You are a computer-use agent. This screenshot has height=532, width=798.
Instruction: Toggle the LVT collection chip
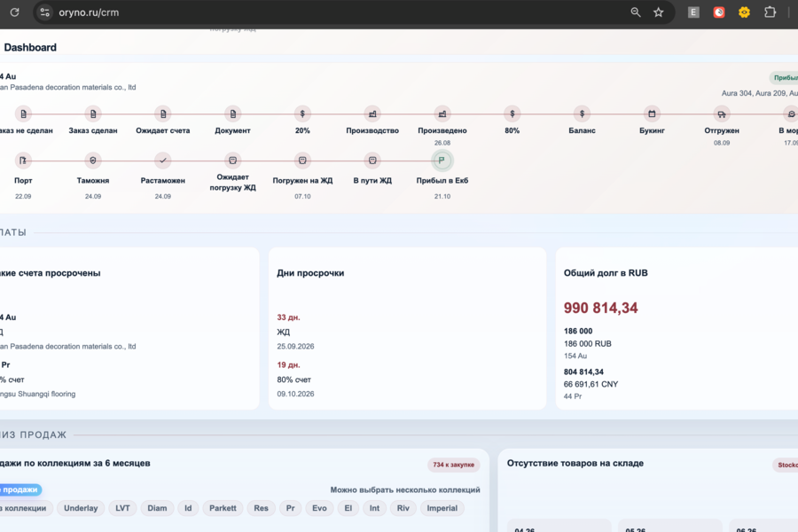(122, 508)
